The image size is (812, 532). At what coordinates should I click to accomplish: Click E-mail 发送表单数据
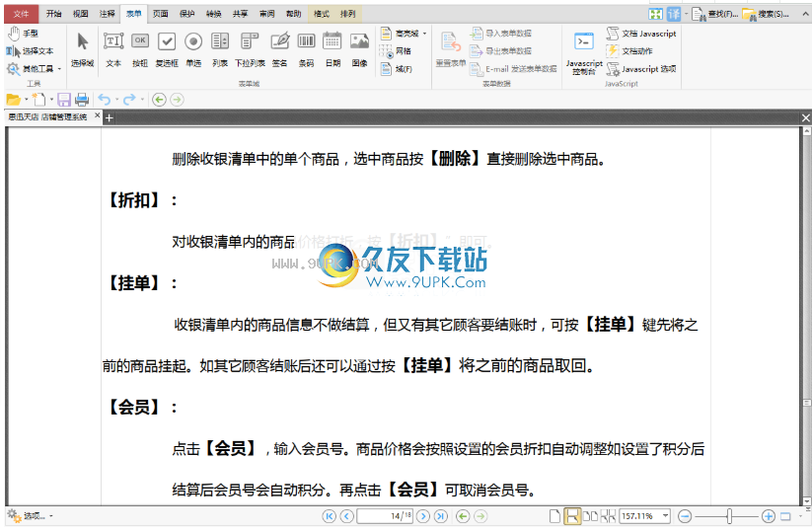(x=513, y=69)
